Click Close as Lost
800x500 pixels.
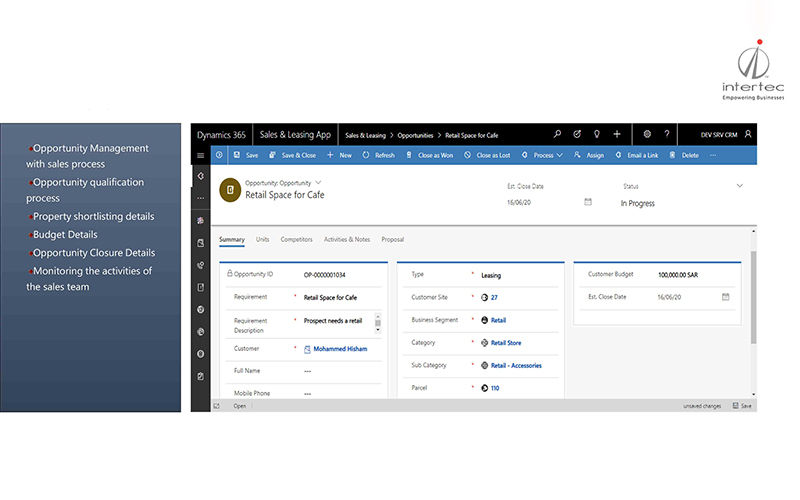pyautogui.click(x=487, y=155)
